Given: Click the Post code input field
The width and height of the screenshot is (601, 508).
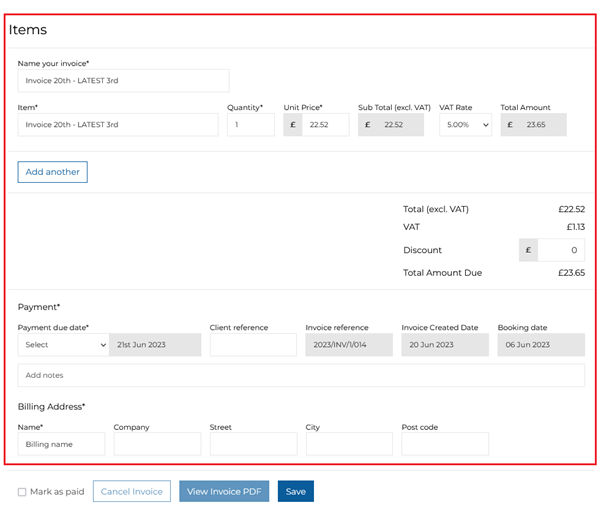Looking at the screenshot, I should click(445, 444).
